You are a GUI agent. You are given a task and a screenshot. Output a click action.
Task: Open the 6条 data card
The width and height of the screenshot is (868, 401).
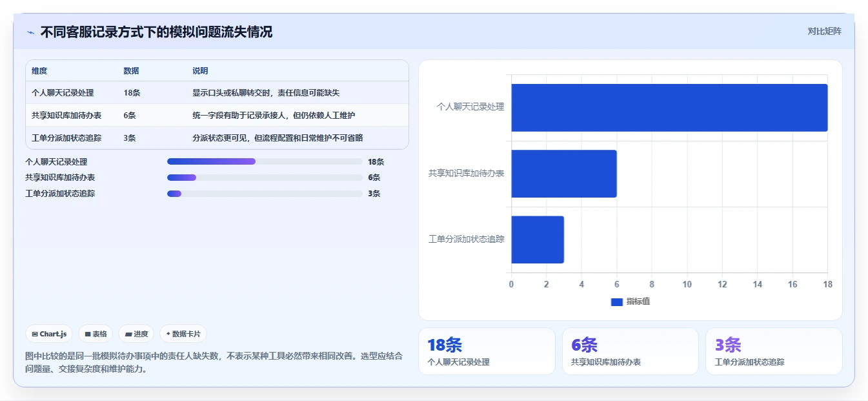point(630,351)
